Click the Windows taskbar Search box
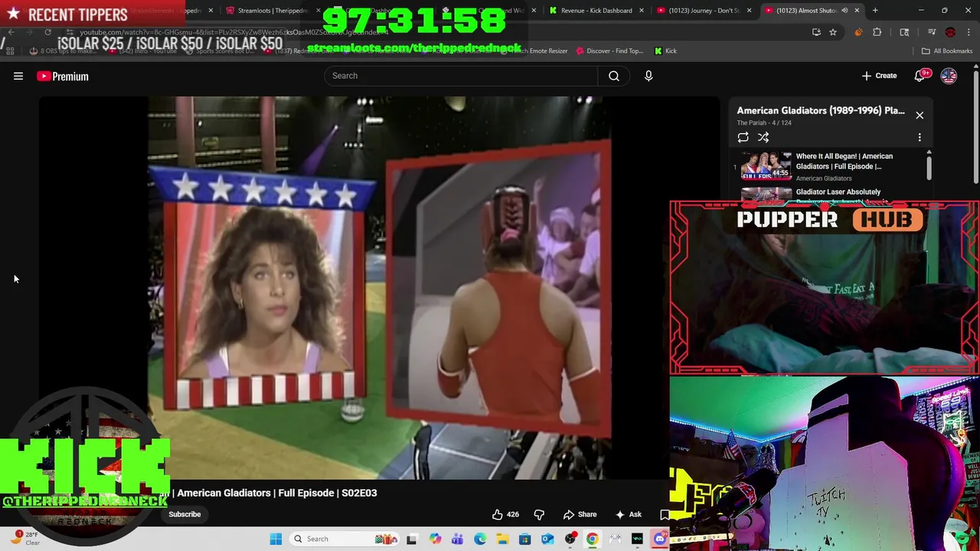Screen dimensions: 980x551 pos(345,539)
